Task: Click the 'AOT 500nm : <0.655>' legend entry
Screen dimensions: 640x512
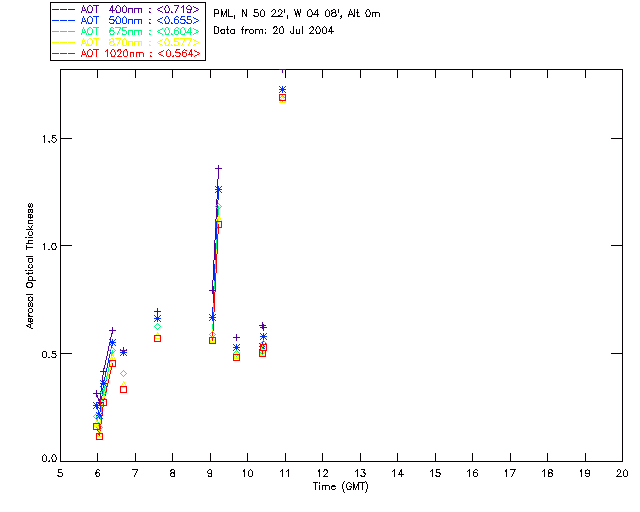Action: pyautogui.click(x=126, y=20)
